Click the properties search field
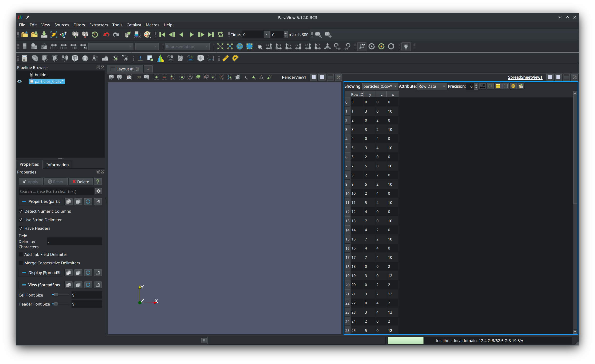This screenshot has height=364, width=595. tap(56, 192)
